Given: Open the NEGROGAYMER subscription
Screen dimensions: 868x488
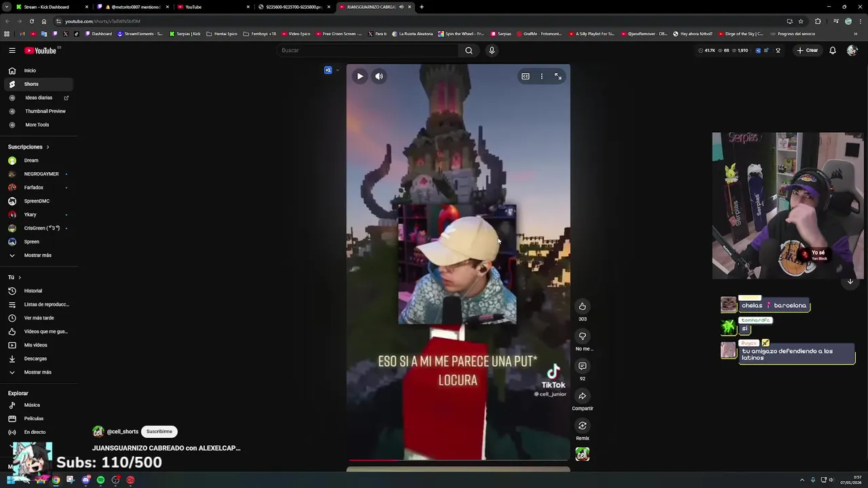Looking at the screenshot, I should click(x=38, y=174).
